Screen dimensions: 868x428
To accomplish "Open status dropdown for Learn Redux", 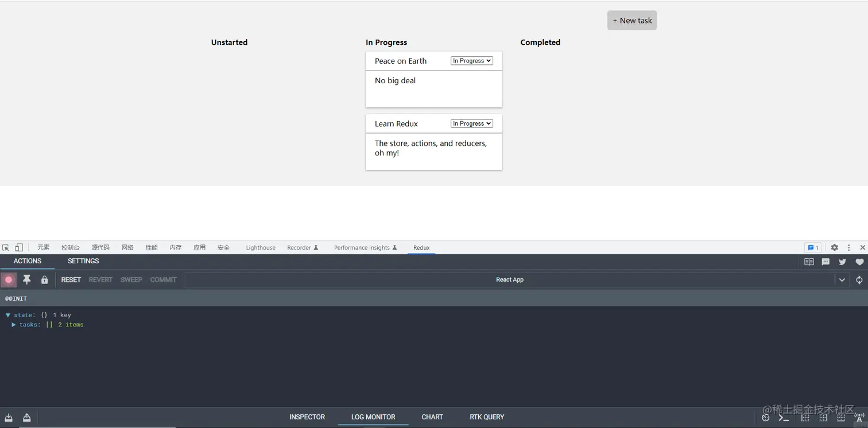I will pos(472,123).
